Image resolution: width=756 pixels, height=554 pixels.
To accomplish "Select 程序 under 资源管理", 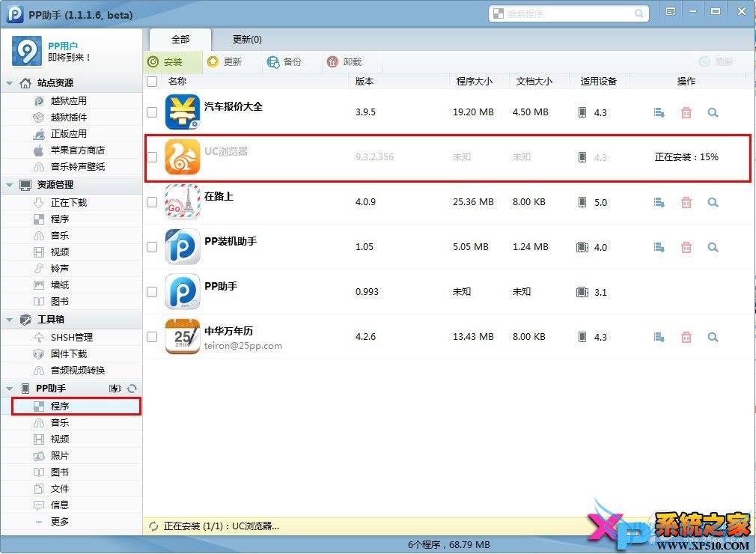I will click(60, 219).
